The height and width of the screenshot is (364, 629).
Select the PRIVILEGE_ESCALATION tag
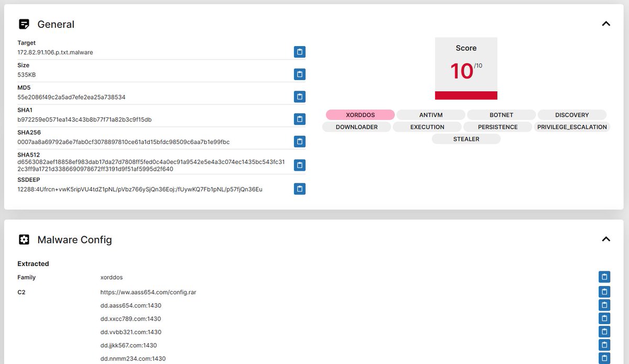tap(572, 127)
